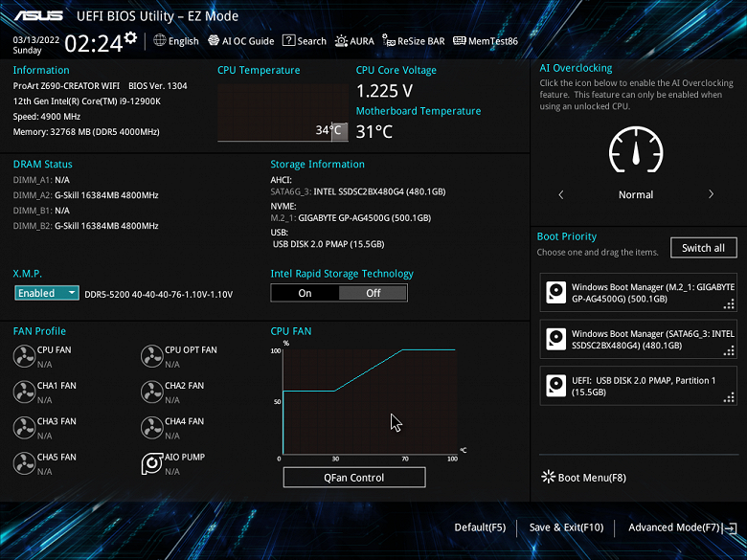Click the 03/13/2022 date text
This screenshot has height=560, width=747.
click(x=36, y=39)
